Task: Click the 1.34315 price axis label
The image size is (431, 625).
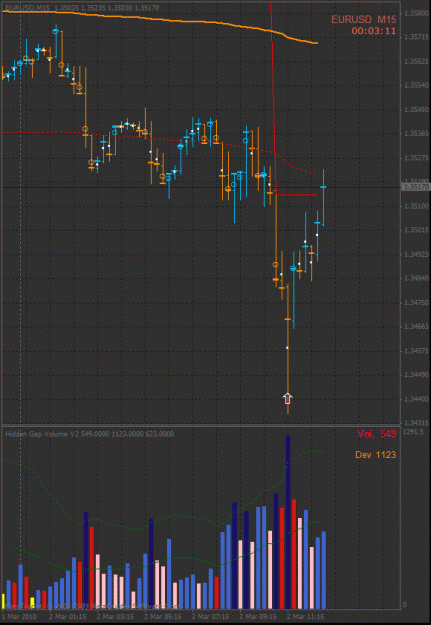Action: [415, 423]
